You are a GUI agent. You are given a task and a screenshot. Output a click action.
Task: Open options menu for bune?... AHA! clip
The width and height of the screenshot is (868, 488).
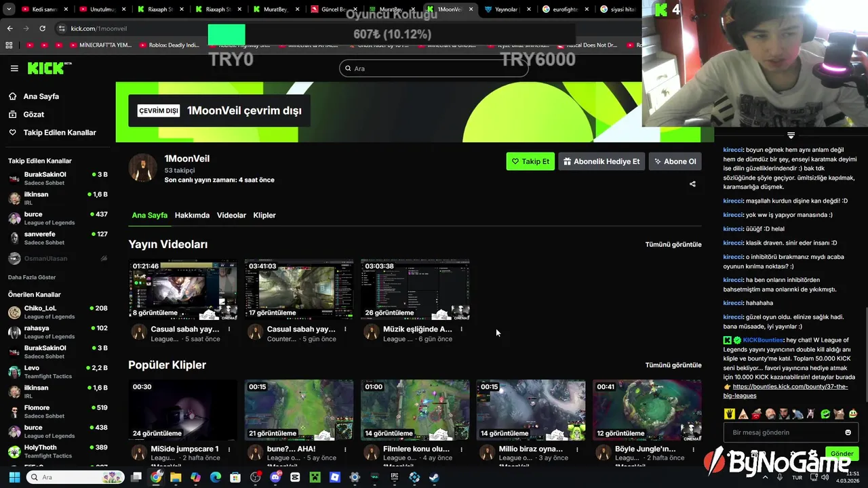pos(345,449)
